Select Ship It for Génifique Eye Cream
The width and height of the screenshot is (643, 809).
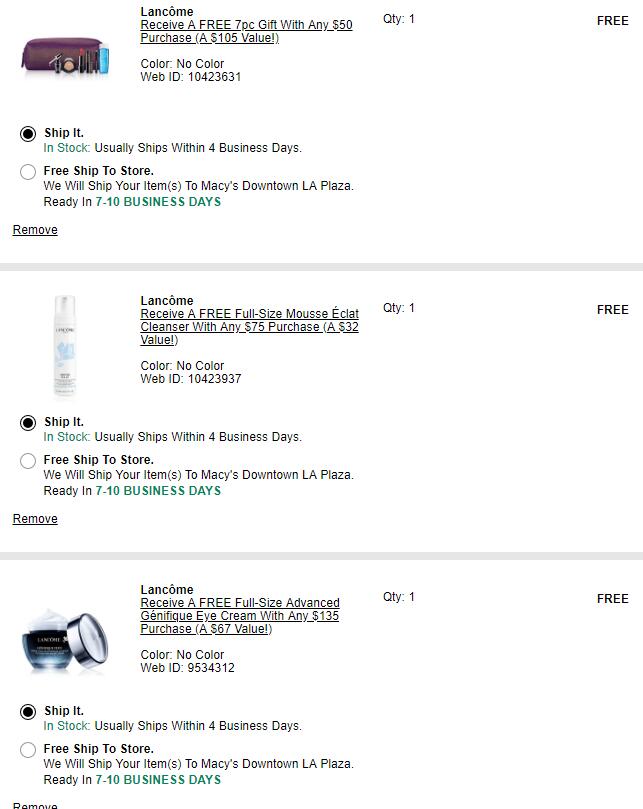28,711
